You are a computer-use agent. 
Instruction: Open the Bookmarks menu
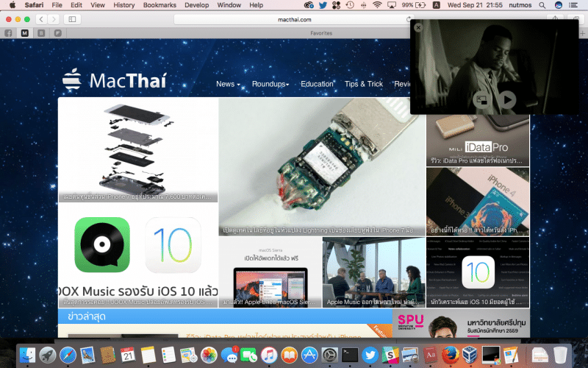(159, 5)
